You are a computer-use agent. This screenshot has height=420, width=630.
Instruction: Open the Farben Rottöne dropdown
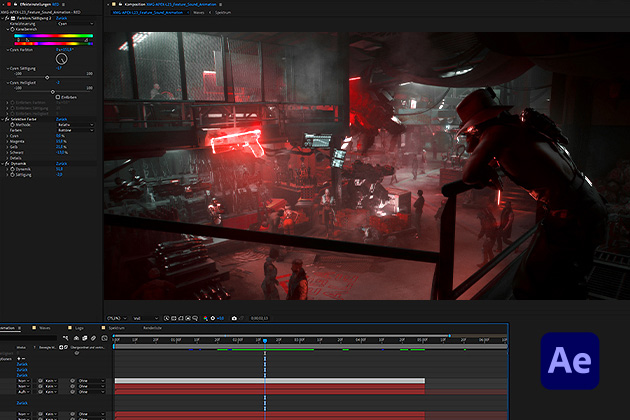click(x=75, y=130)
